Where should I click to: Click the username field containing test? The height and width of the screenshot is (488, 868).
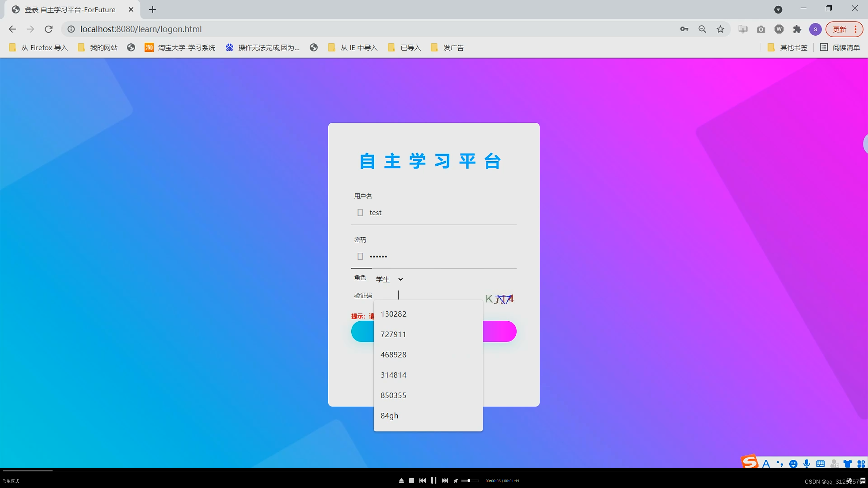click(x=434, y=212)
